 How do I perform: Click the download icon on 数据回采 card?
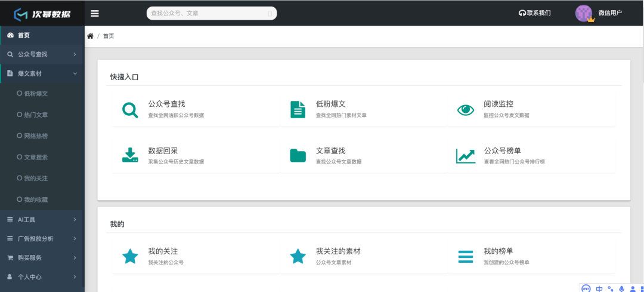130,155
